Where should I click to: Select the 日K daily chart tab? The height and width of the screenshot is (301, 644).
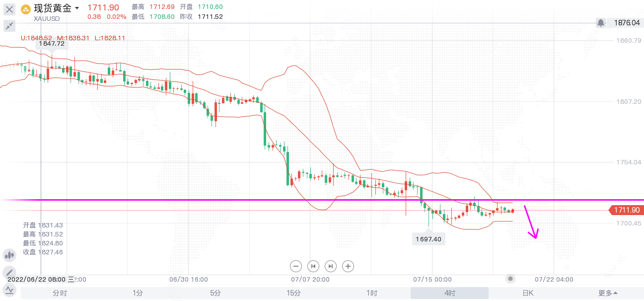tap(528, 293)
